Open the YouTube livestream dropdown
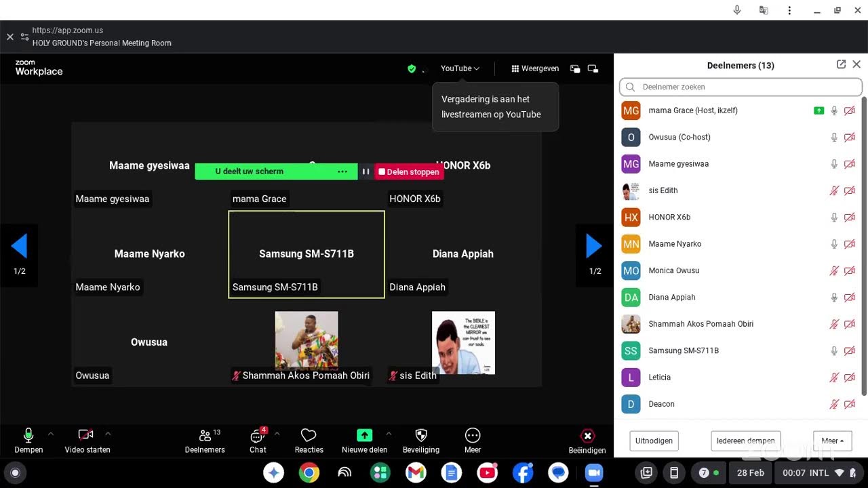The height and width of the screenshot is (488, 868). [460, 68]
